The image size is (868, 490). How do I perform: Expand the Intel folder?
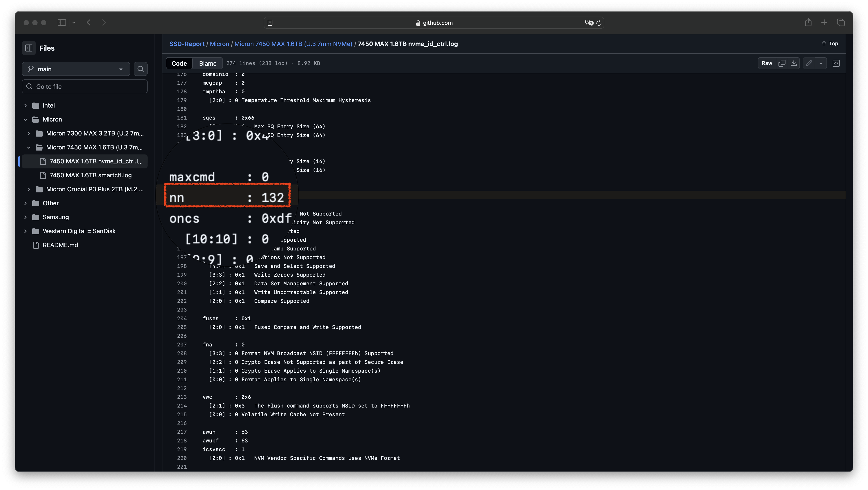pos(26,105)
